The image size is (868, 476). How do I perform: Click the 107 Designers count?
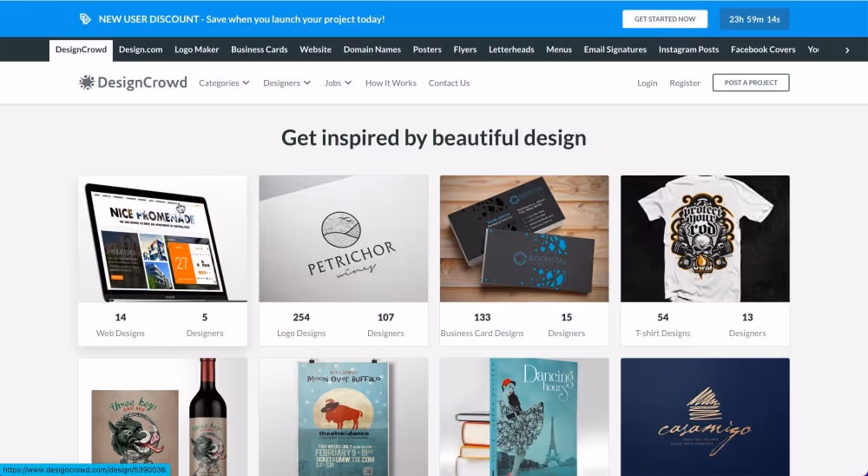point(385,325)
